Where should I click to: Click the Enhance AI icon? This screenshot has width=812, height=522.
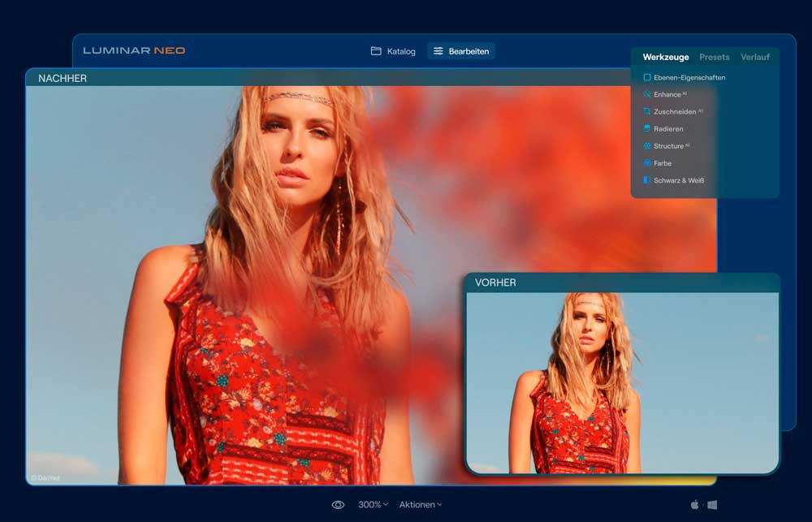[x=647, y=94]
